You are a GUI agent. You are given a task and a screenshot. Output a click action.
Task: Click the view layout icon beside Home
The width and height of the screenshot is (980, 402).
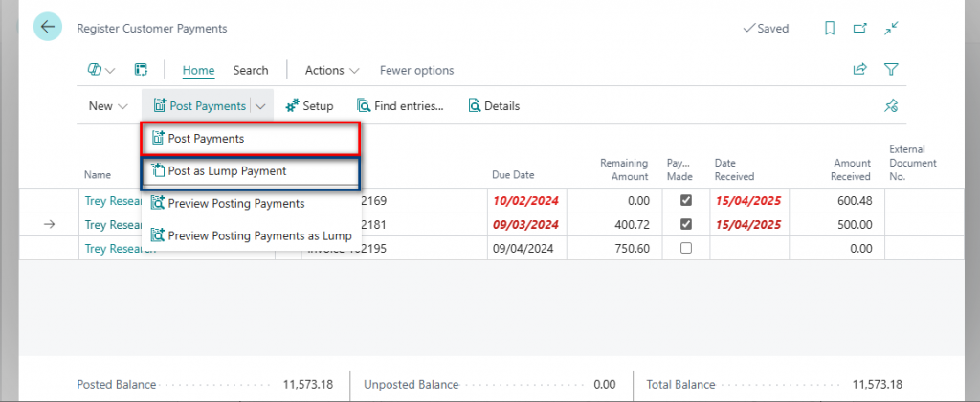pyautogui.click(x=141, y=70)
